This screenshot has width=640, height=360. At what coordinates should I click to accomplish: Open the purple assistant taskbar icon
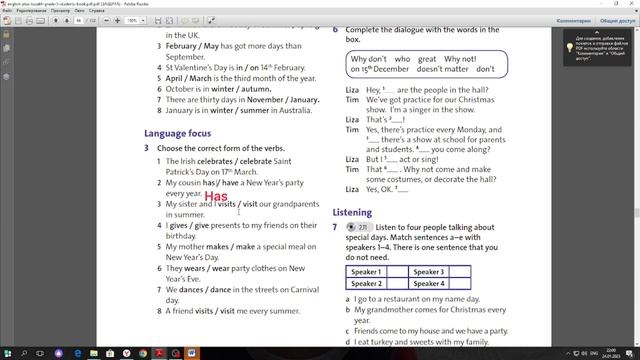(59, 353)
